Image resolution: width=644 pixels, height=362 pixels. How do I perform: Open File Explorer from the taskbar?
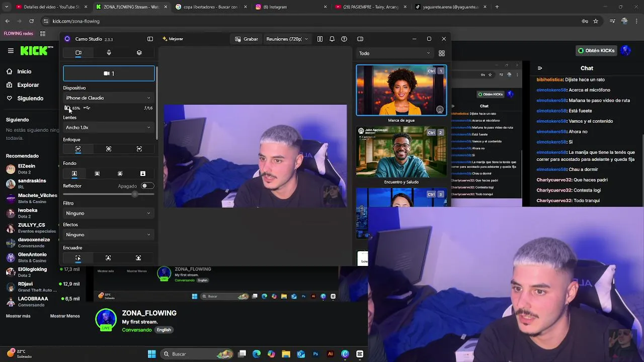[286, 354]
